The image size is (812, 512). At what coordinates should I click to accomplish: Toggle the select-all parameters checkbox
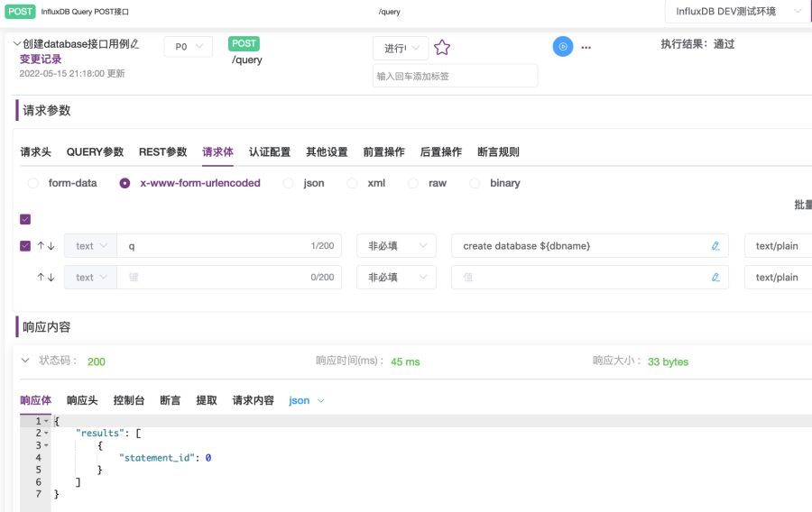coord(25,219)
